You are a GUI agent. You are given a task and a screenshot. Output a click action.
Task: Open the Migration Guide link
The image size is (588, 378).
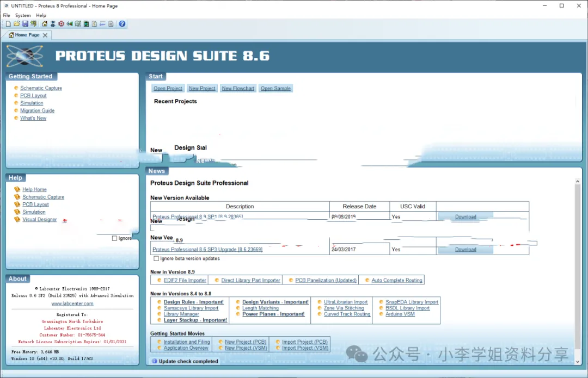point(37,110)
